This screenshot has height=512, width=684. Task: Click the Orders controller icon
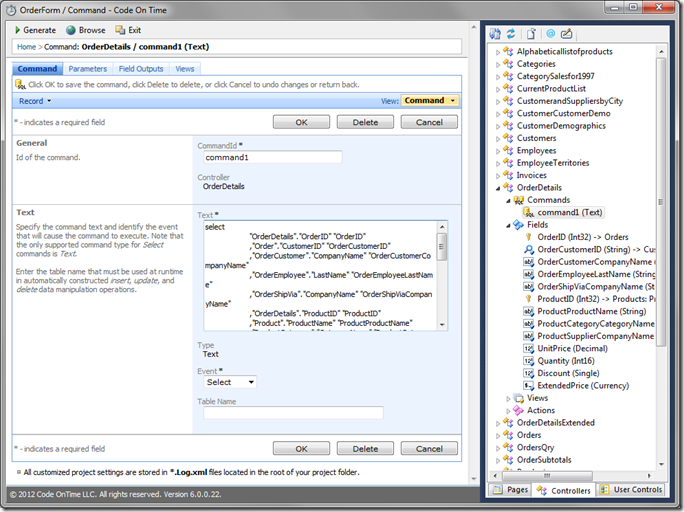(x=508, y=435)
